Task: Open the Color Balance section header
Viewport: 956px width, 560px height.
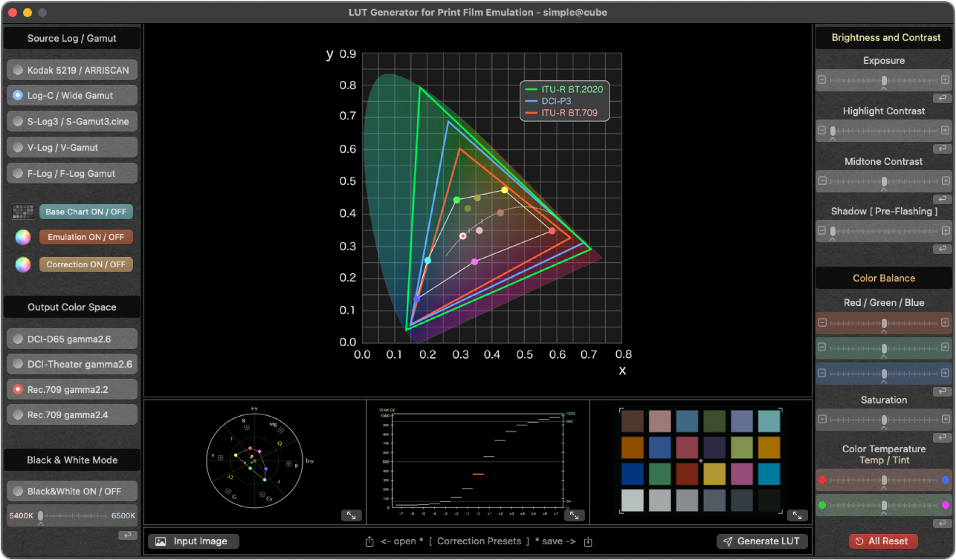Action: [x=884, y=278]
